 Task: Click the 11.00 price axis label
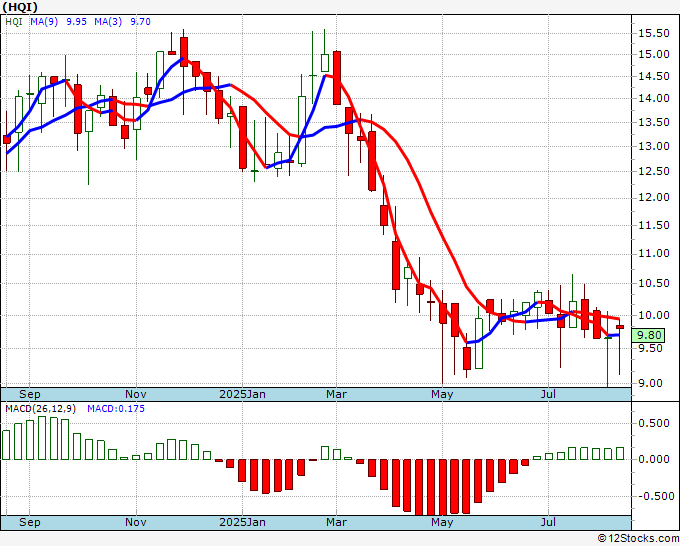654,254
